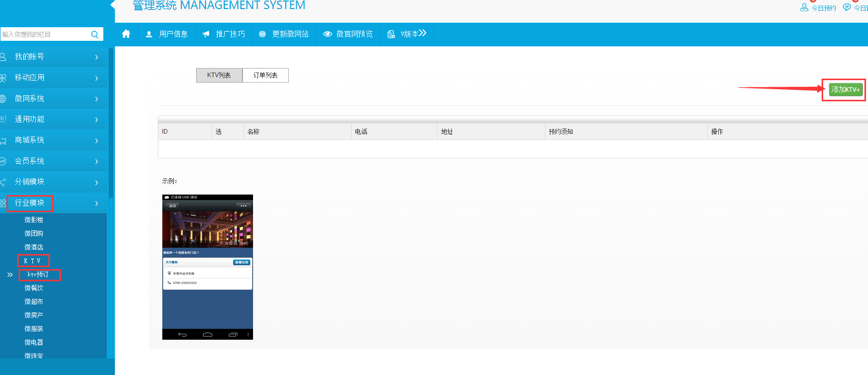The width and height of the screenshot is (868, 375).
Task: Open 推广技巧 megaphone item
Action: 224,34
